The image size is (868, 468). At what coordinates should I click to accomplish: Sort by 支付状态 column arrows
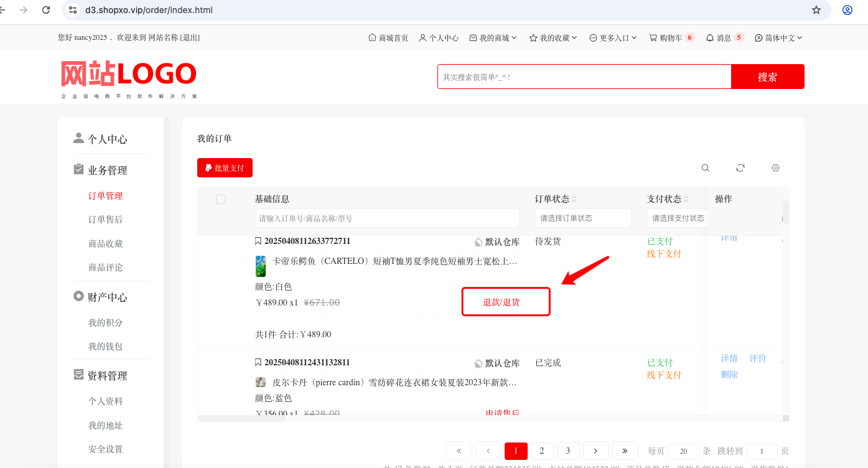(686, 199)
